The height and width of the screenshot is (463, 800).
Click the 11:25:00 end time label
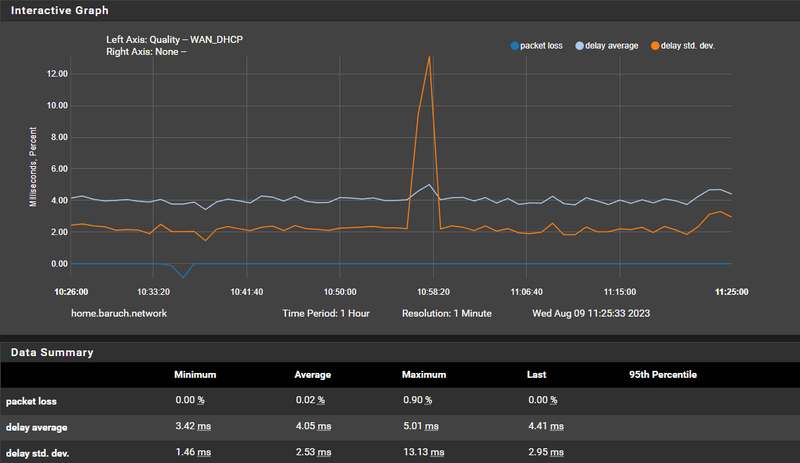click(x=732, y=292)
